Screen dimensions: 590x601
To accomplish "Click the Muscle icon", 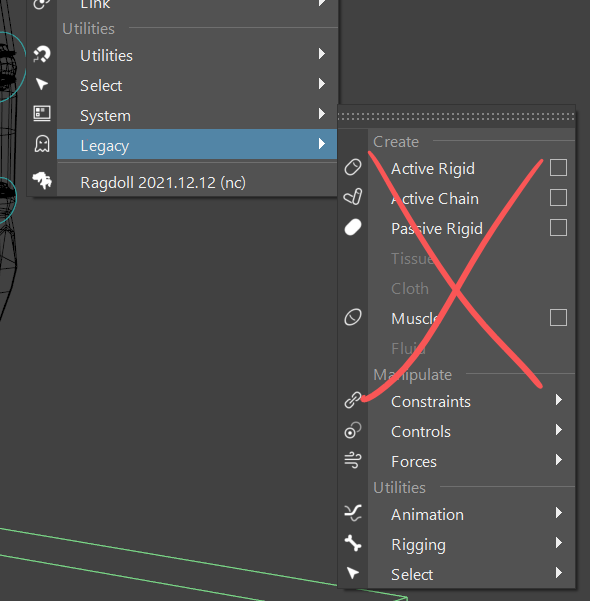I will pos(353,317).
